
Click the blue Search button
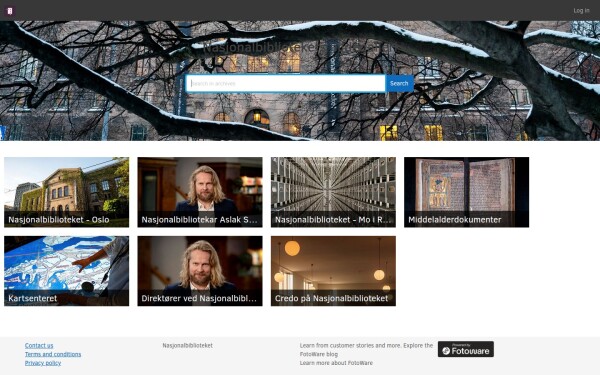399,83
